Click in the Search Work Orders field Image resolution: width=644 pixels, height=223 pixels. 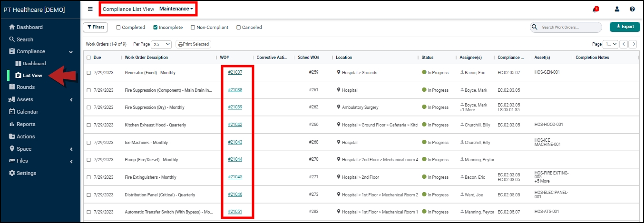(567, 27)
